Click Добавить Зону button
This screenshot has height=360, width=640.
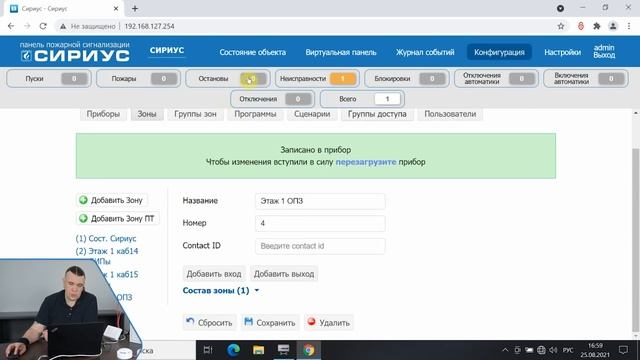[112, 200]
